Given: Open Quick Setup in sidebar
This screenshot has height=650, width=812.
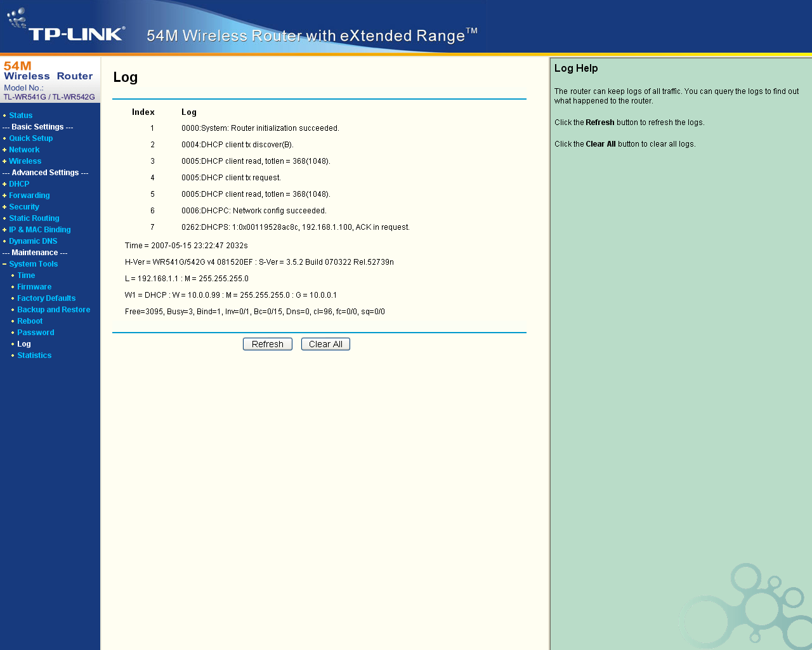Looking at the screenshot, I should coord(30,138).
